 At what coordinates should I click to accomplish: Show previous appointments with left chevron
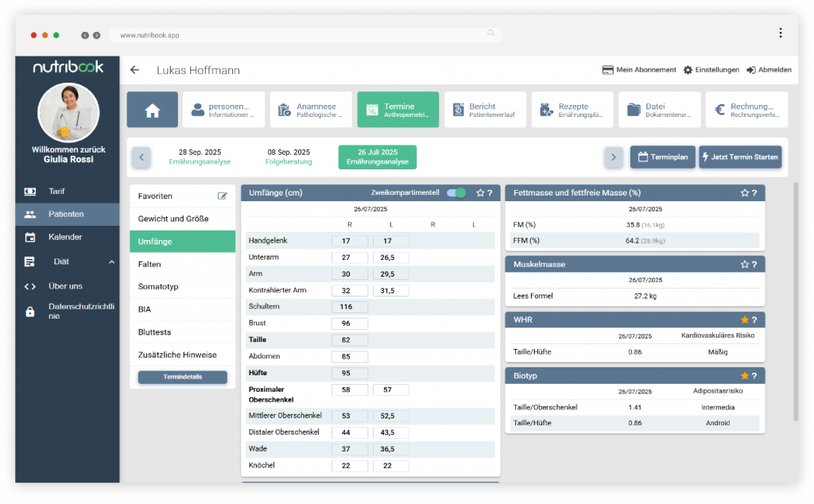141,157
